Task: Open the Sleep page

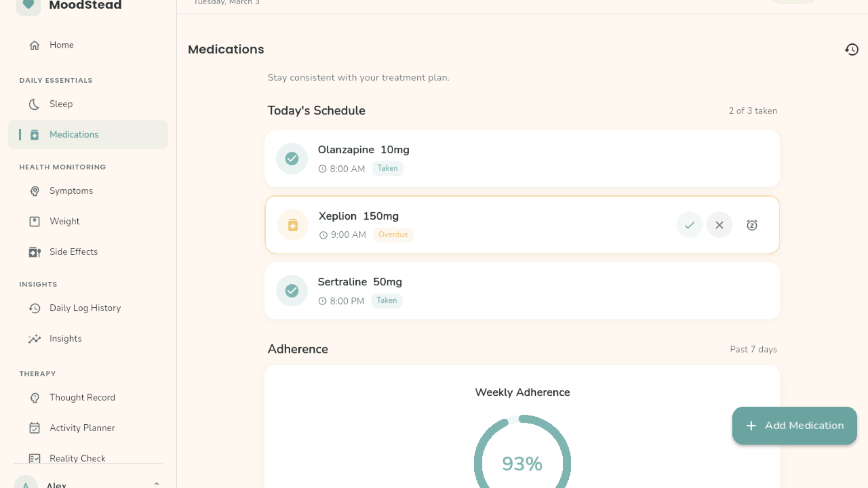Action: tap(61, 104)
